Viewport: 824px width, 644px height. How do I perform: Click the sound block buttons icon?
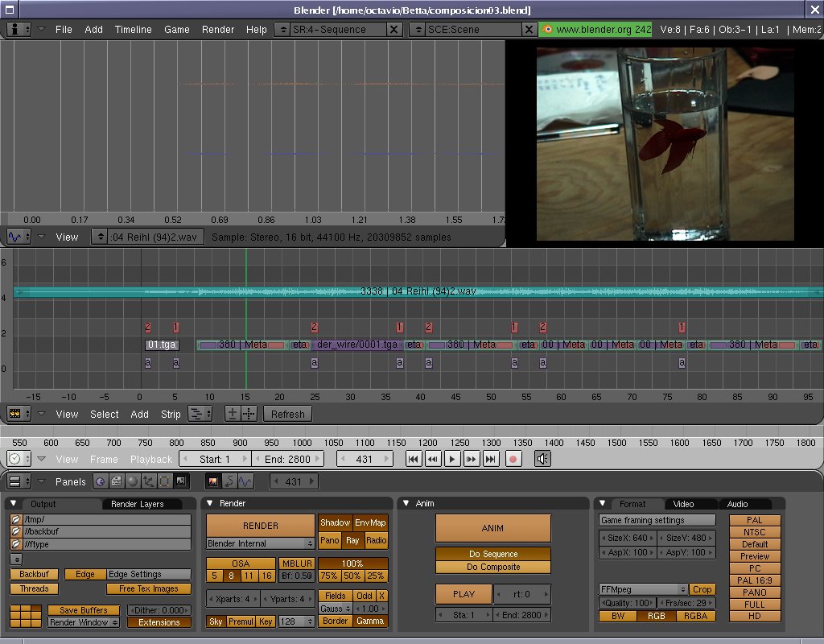(x=245, y=481)
